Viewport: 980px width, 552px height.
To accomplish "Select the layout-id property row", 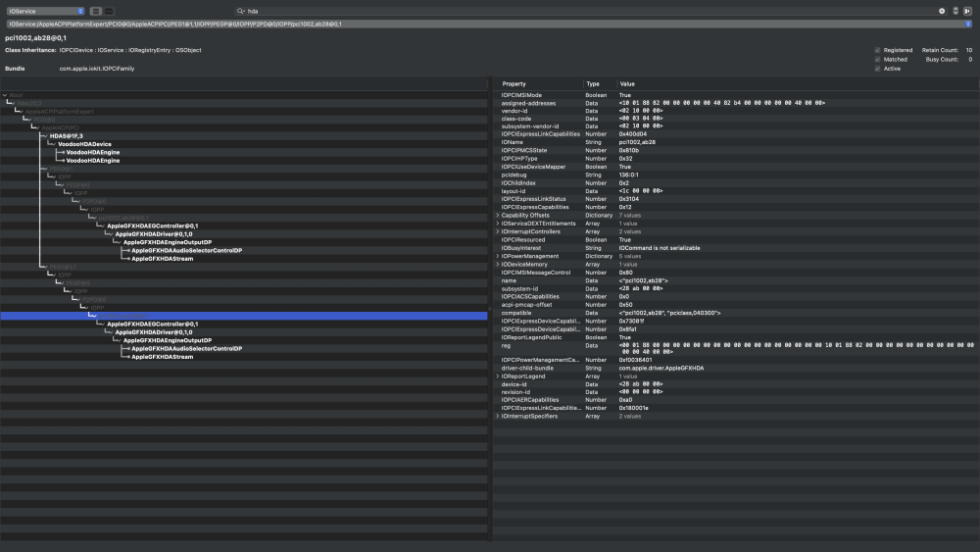I will (x=736, y=190).
